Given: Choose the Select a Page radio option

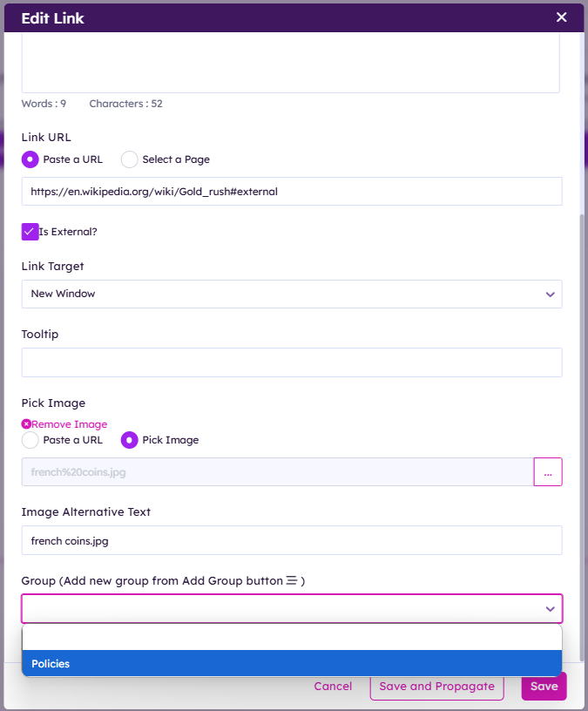Looking at the screenshot, I should pyautogui.click(x=130, y=159).
